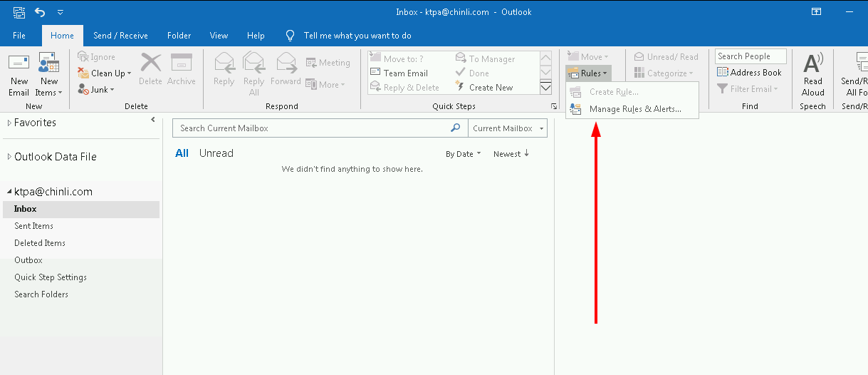Screen dimensions: 868x375
Task: Open the New Items dropdown
Action: coord(48,74)
